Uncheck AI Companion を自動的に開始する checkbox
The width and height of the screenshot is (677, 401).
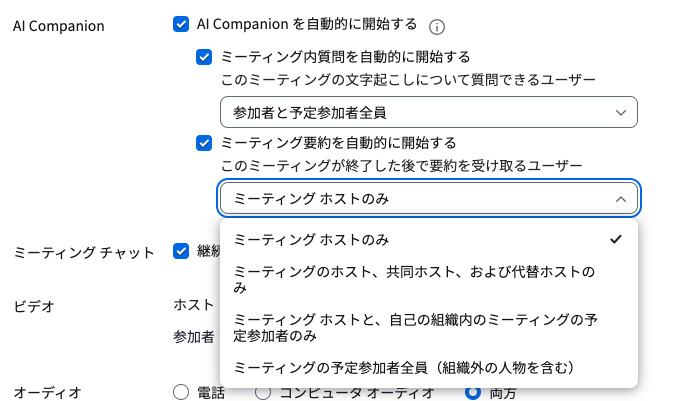click(181, 24)
